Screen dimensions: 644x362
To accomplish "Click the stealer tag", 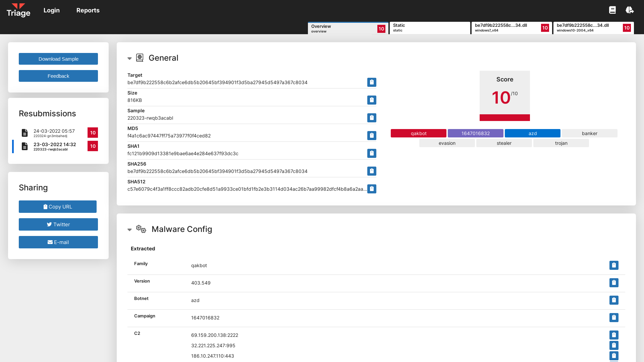I will click(504, 143).
